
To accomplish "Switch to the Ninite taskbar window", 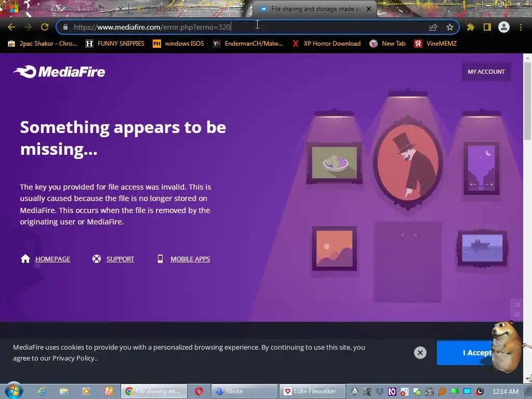I will [x=244, y=391].
